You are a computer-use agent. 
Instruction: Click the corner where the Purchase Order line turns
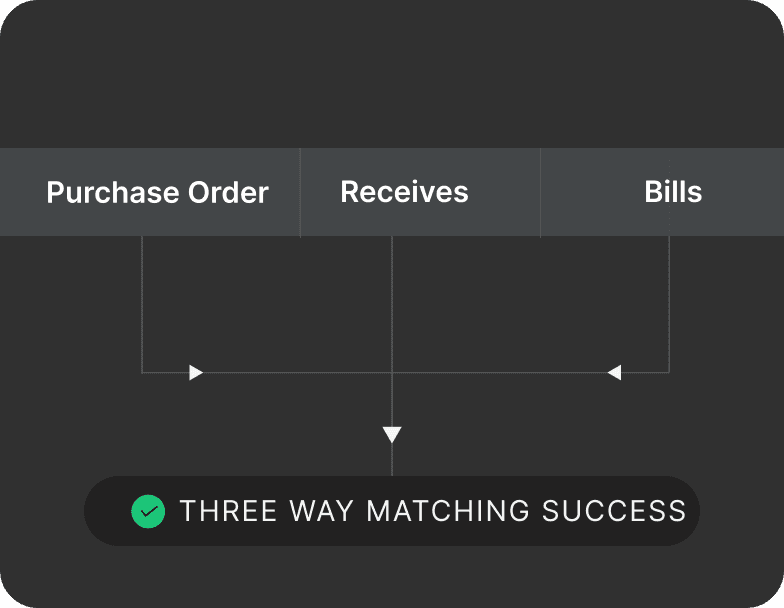142,373
